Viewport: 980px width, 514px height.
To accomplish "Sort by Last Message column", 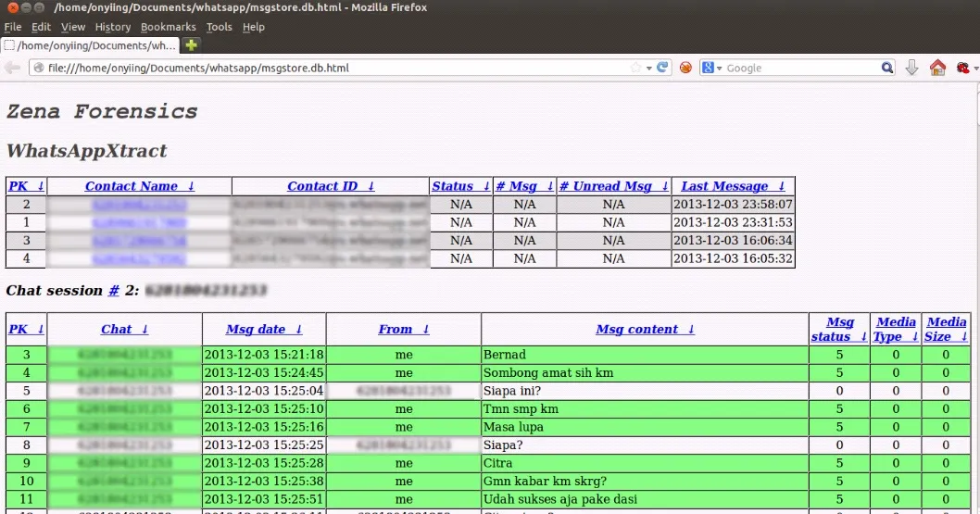I will 733,186.
